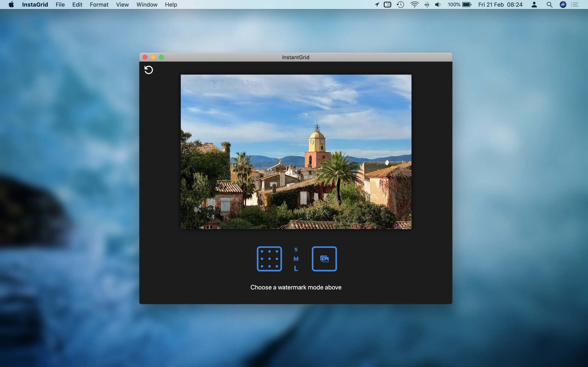This screenshot has width=588, height=367.
Task: Open Notification Center list icon
Action: pos(575,5)
